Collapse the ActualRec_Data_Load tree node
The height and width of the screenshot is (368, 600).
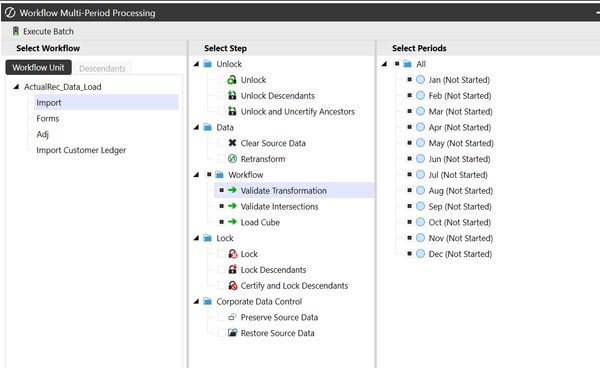pyautogui.click(x=16, y=87)
